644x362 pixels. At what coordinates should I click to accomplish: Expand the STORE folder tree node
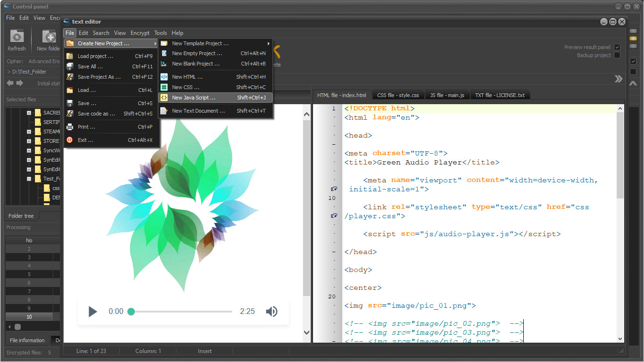(29, 141)
